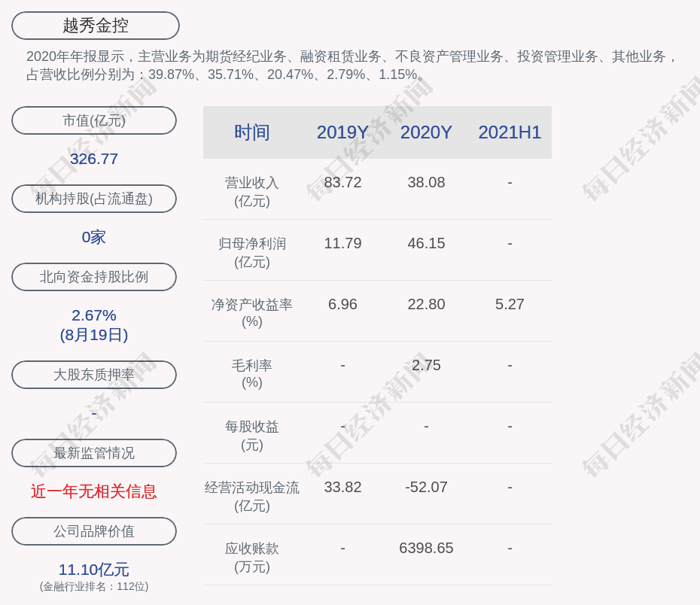Image resolution: width=700 pixels, height=605 pixels.
Task: Click the 6398.65 receivables value
Action: click(426, 548)
